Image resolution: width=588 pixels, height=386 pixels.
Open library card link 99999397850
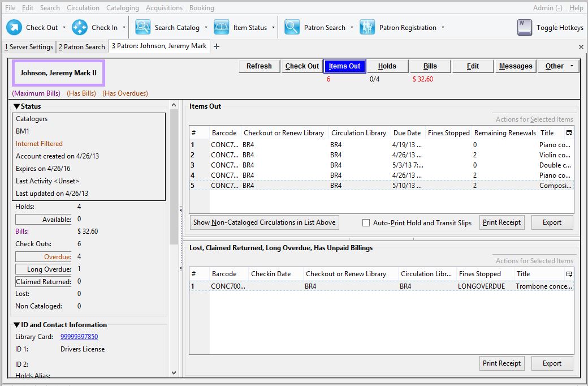point(79,337)
